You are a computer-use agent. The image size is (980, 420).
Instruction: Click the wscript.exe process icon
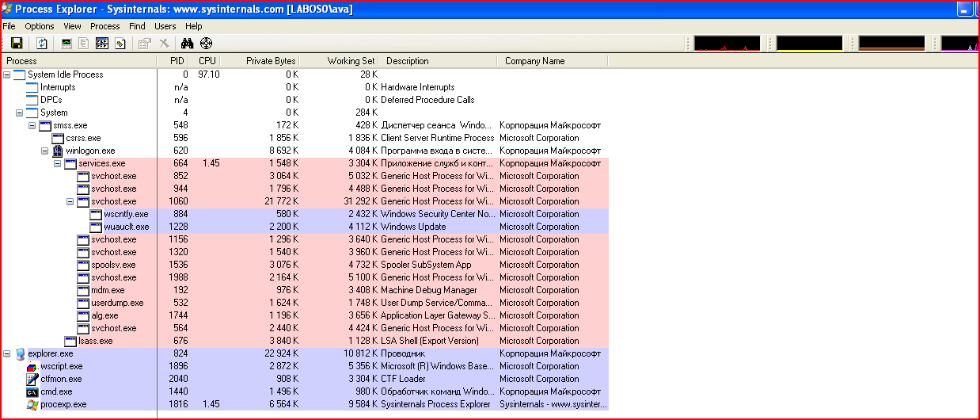[32, 366]
